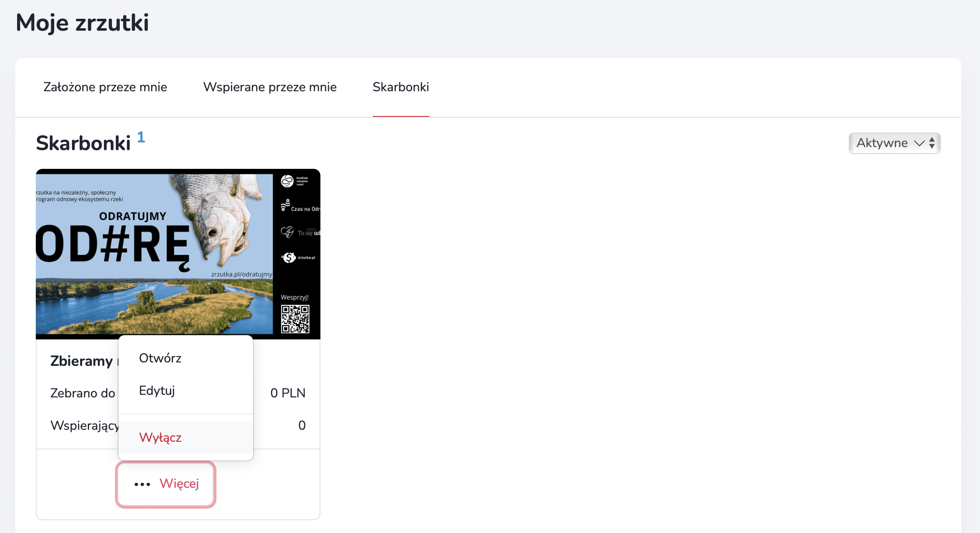Open the Założone przeze mnie tab

[105, 87]
